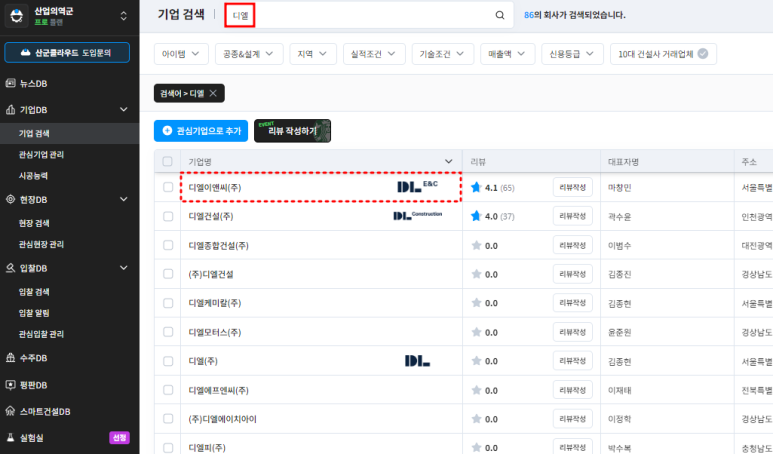Open the 매출액 filter dropdown
The width and height of the screenshot is (773, 454).
(507, 54)
